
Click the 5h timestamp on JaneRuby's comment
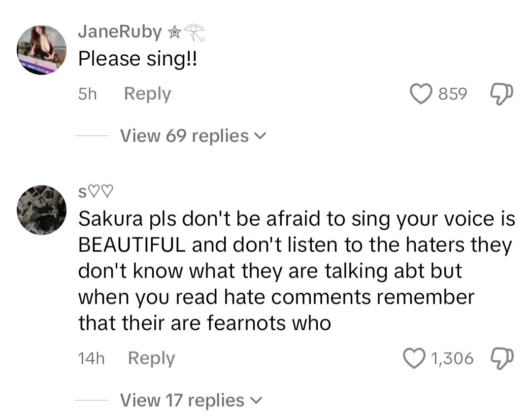tap(88, 93)
